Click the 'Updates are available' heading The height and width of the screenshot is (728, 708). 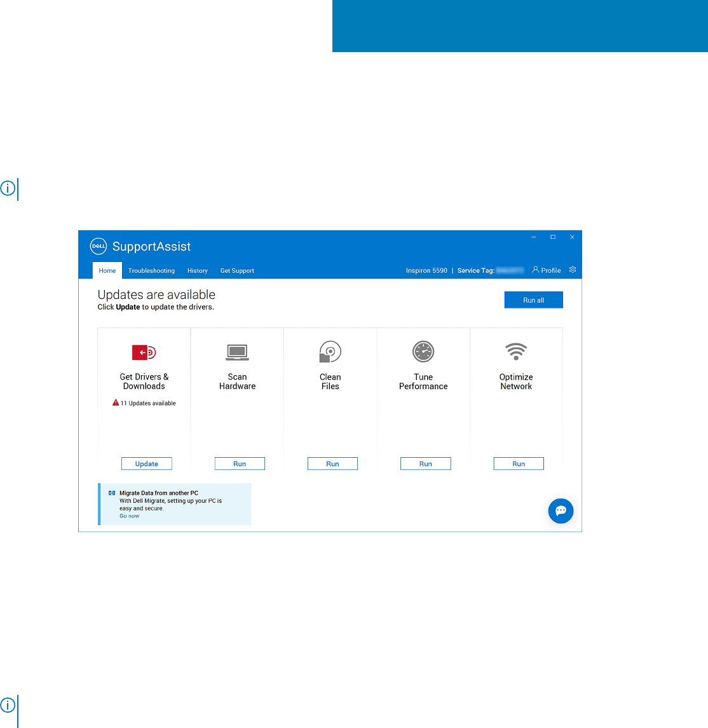point(156,294)
